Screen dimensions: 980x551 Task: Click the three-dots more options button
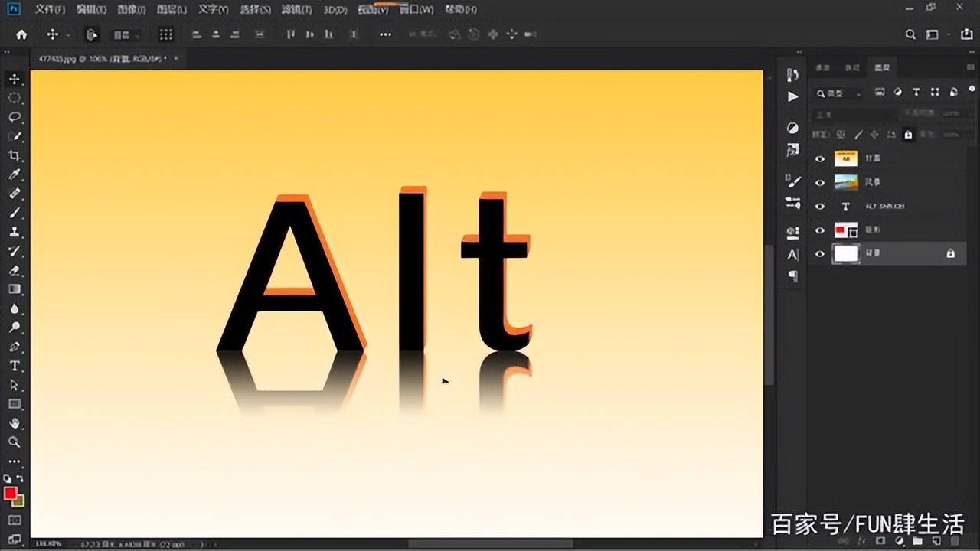click(385, 34)
